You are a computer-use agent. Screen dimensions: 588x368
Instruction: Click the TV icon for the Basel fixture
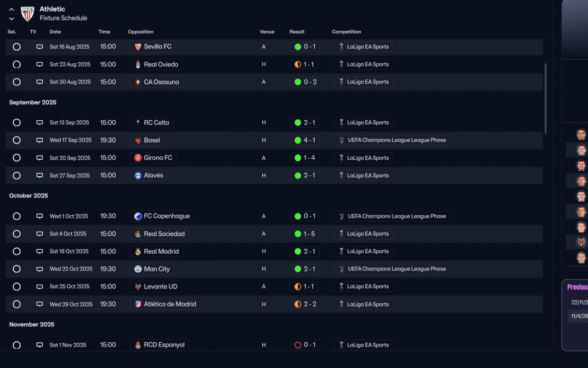coord(40,140)
